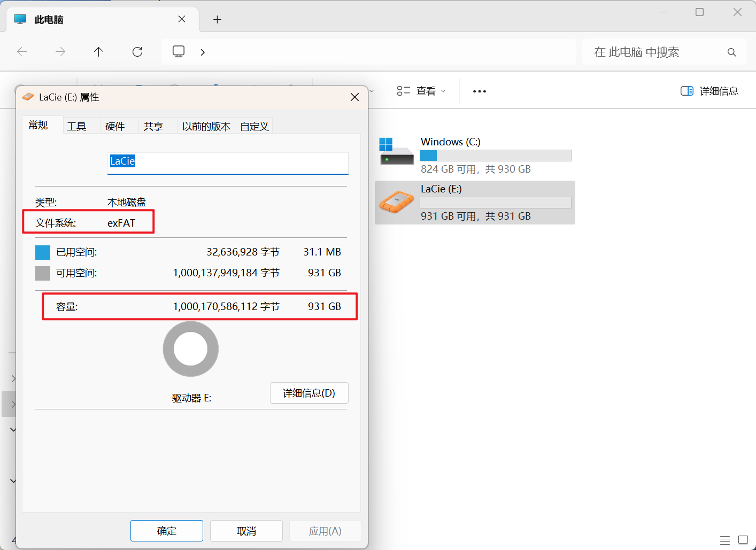The height and width of the screenshot is (550, 756).
Task: Click the exFAT file system value
Action: tap(121, 223)
